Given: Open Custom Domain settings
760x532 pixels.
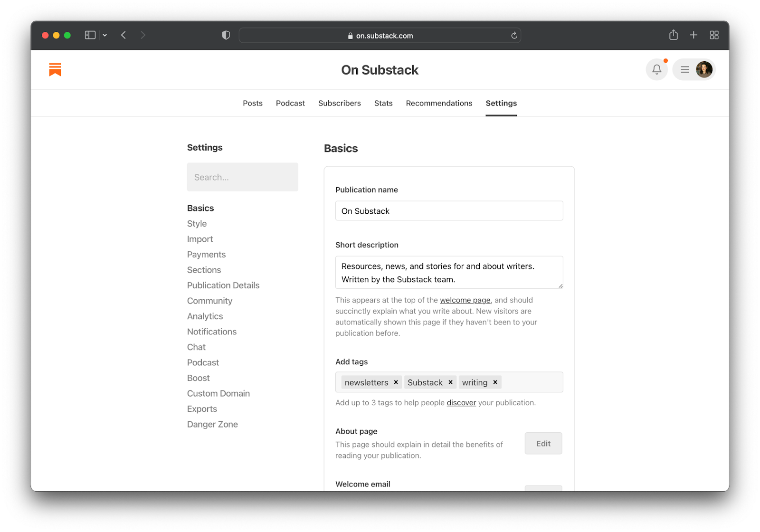Looking at the screenshot, I should click(218, 393).
